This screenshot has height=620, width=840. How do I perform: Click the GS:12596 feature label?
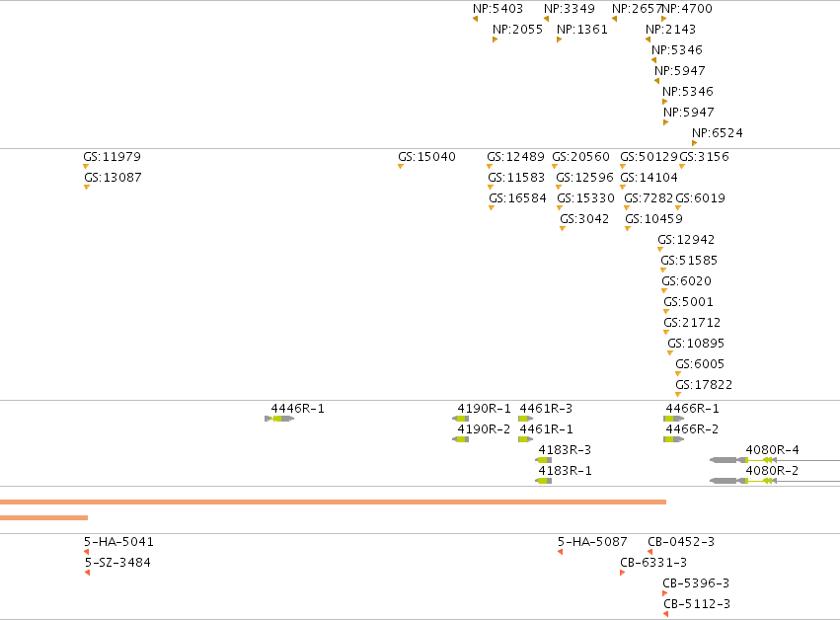584,178
